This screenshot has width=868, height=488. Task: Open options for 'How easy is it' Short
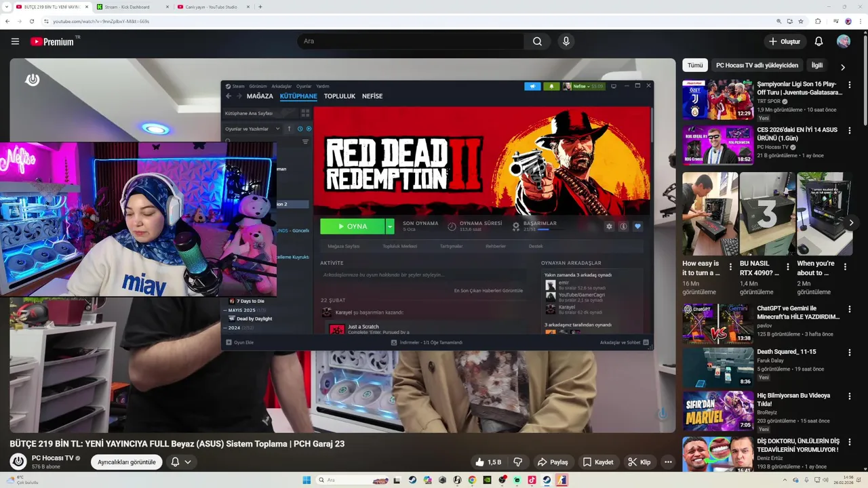730,267
